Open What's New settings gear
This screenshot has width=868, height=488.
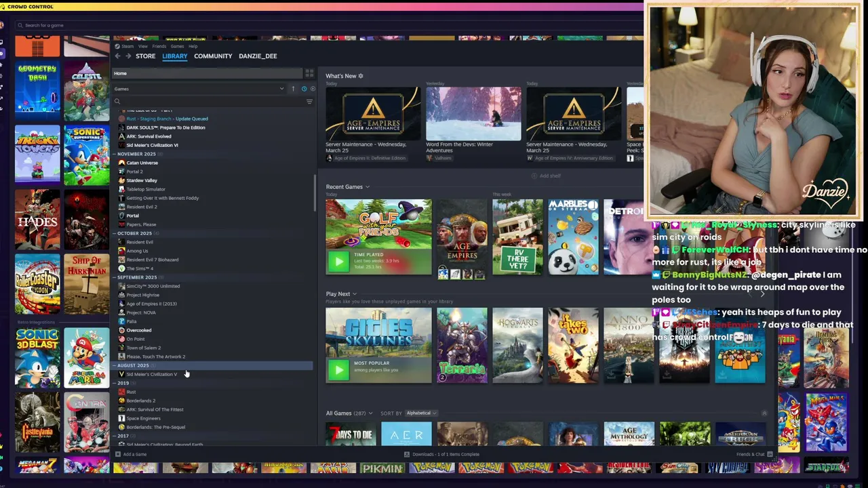[361, 76]
